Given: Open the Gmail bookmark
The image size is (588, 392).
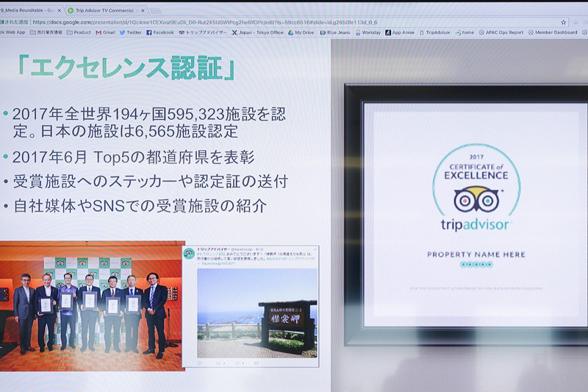Looking at the screenshot, I should click(x=105, y=32).
